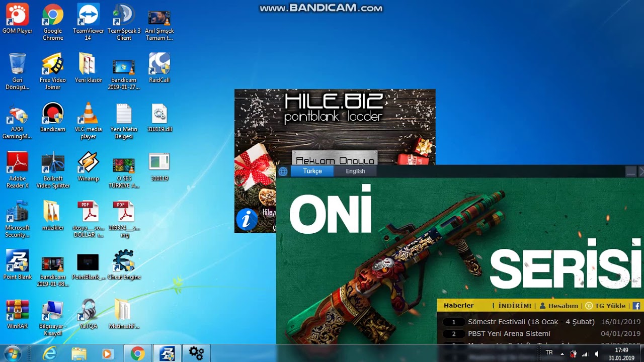Switch to Point Blank launcher taskbar button
644x362 pixels.
click(x=167, y=353)
